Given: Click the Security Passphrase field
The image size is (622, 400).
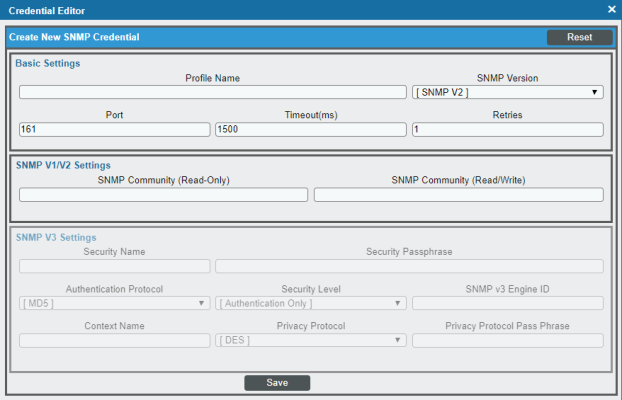Looking at the screenshot, I should pyautogui.click(x=409, y=266).
